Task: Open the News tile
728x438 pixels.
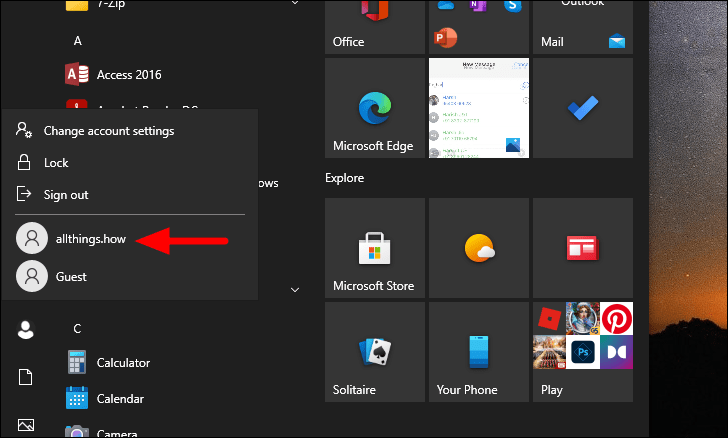Action: coord(583,248)
